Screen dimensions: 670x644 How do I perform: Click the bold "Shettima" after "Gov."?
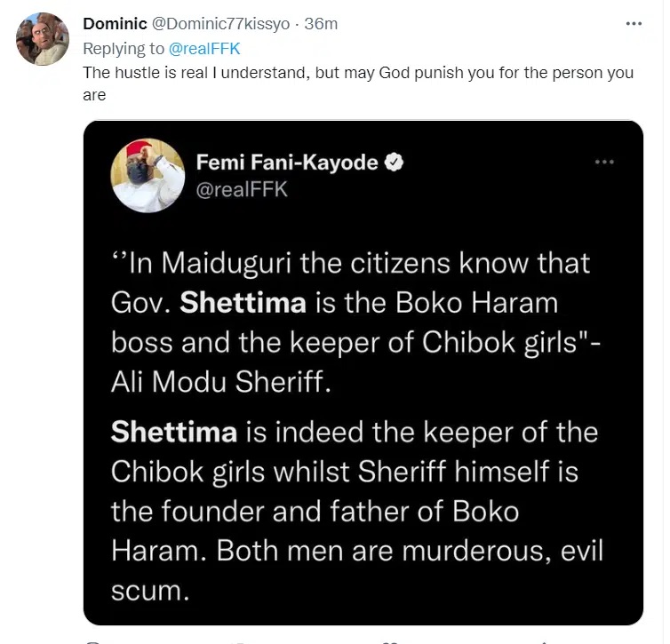click(x=243, y=302)
